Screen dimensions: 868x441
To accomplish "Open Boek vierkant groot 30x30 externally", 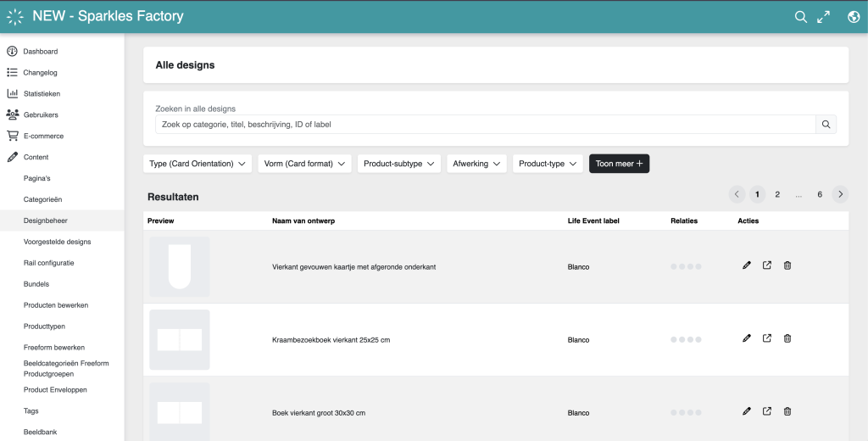I will click(766, 411).
